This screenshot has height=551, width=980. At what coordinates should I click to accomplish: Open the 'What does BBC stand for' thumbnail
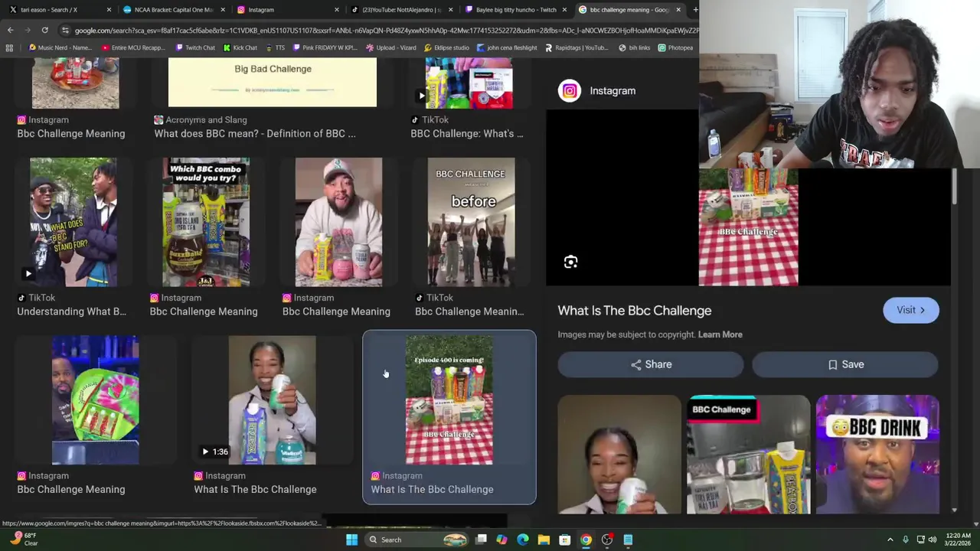(x=73, y=222)
